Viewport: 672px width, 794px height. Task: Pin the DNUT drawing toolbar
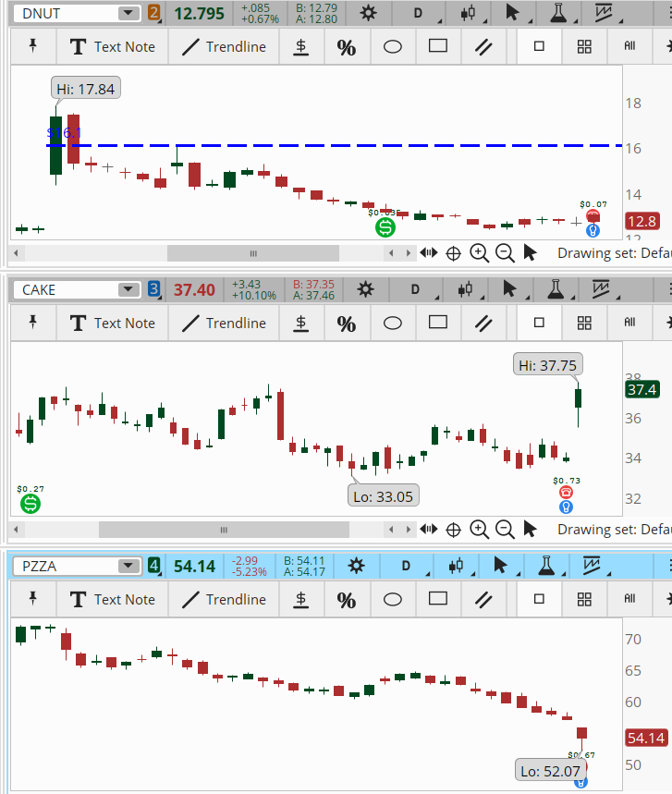(33, 46)
